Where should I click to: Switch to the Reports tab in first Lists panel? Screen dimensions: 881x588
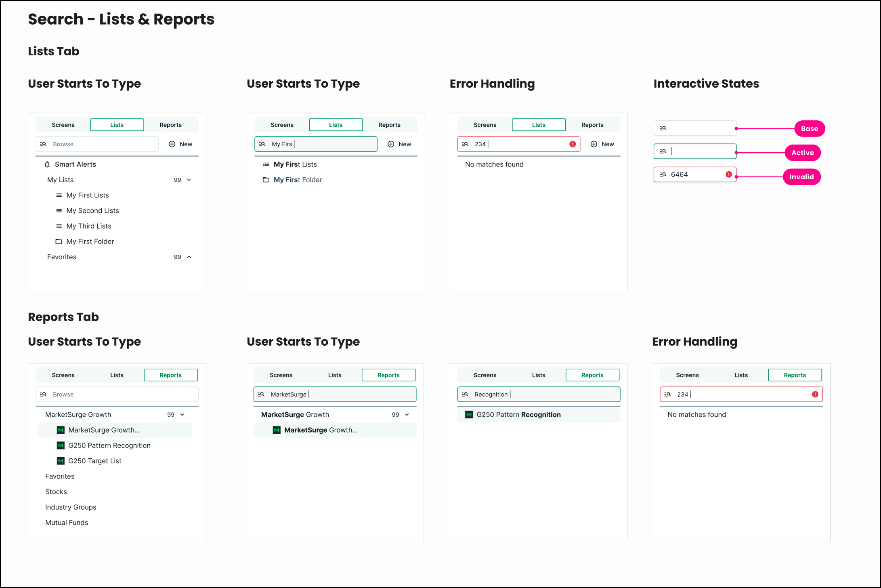(x=170, y=125)
